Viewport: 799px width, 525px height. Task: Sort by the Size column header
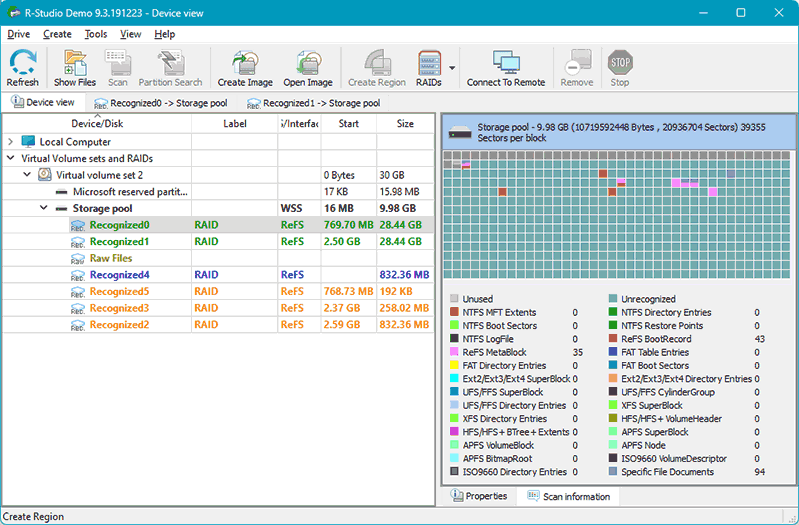405,123
